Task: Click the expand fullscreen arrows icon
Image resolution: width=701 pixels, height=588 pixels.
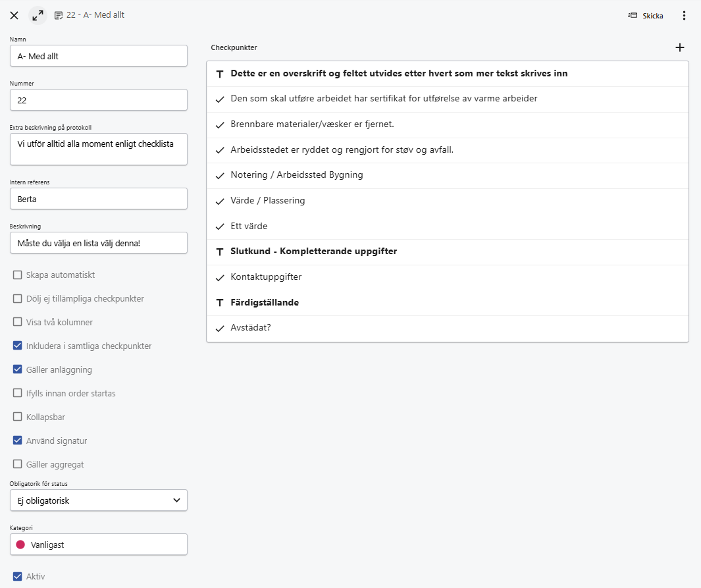Action: [x=38, y=15]
